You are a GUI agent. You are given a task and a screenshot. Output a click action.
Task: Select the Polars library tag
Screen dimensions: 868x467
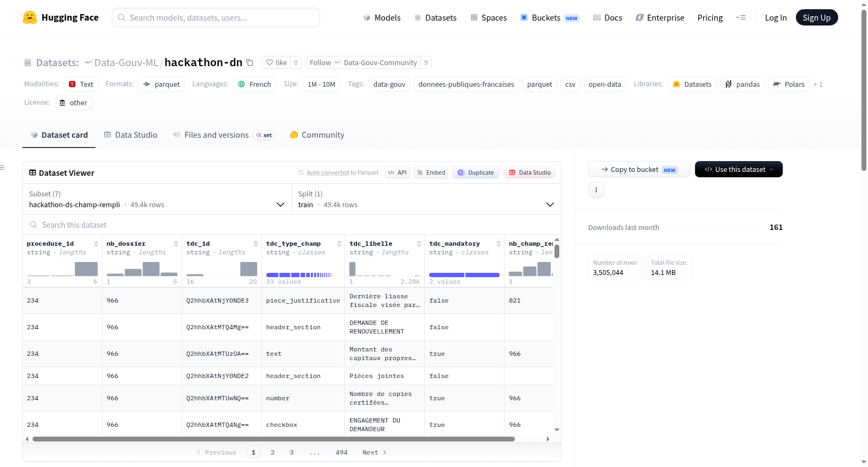[789, 84]
